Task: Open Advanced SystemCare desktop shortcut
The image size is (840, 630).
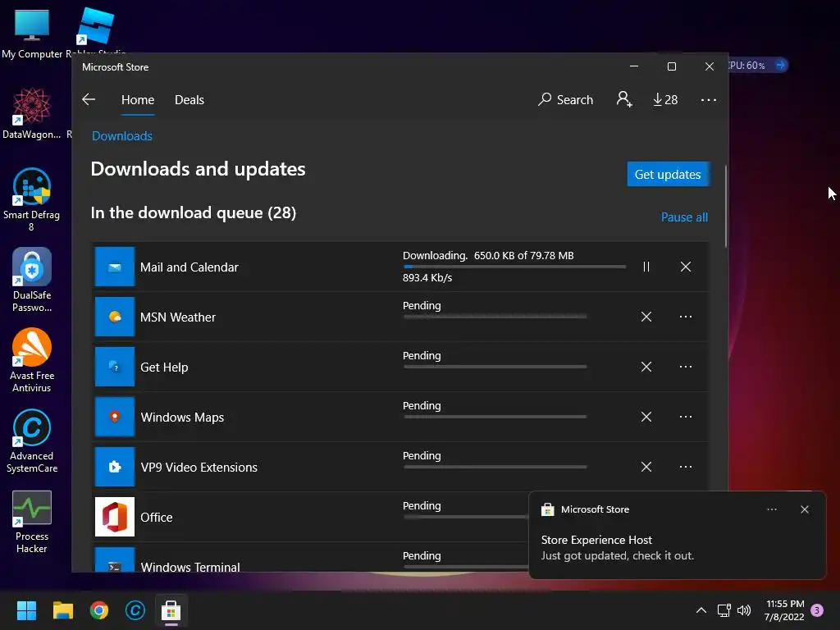Action: tap(32, 441)
